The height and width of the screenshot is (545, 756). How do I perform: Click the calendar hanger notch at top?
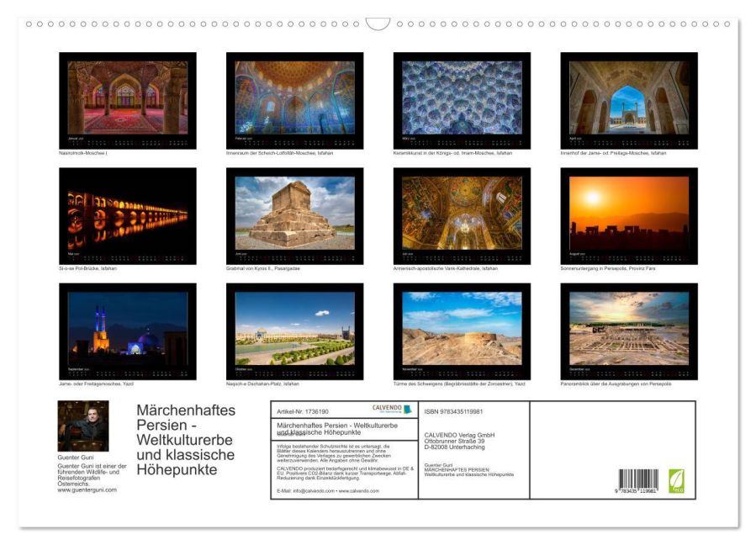tap(378, 24)
